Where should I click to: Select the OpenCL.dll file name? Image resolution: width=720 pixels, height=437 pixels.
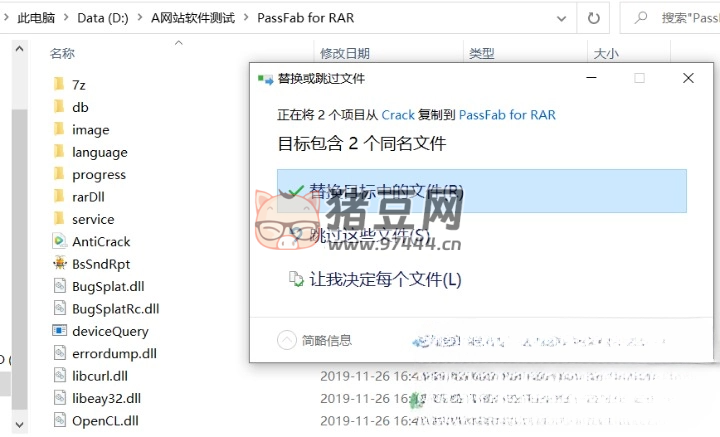(x=105, y=420)
